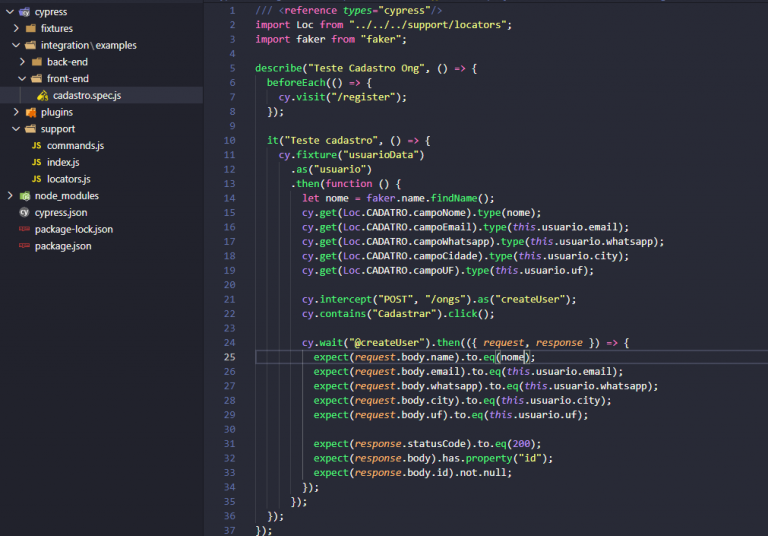Click the cypress.json file icon
The image size is (768, 536).
click(24, 213)
